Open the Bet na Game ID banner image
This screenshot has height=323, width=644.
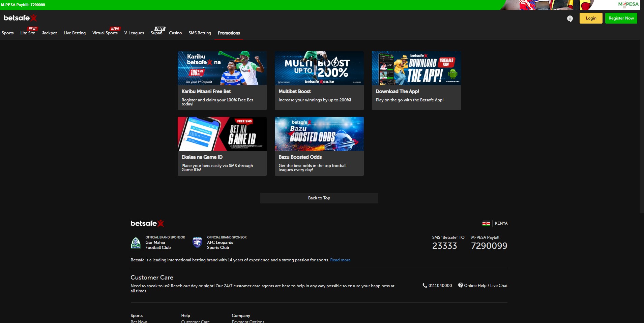tap(222, 134)
